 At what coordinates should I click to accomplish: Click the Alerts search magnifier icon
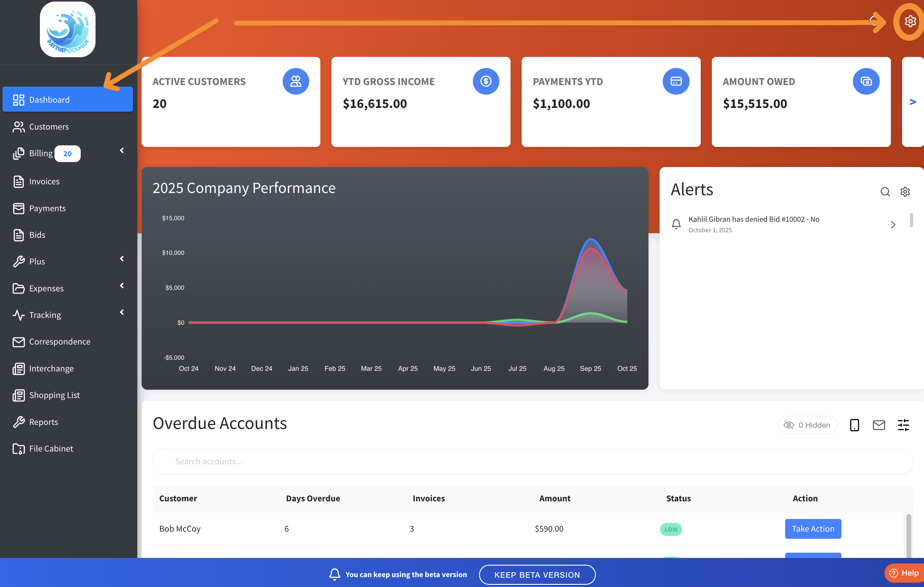tap(885, 191)
